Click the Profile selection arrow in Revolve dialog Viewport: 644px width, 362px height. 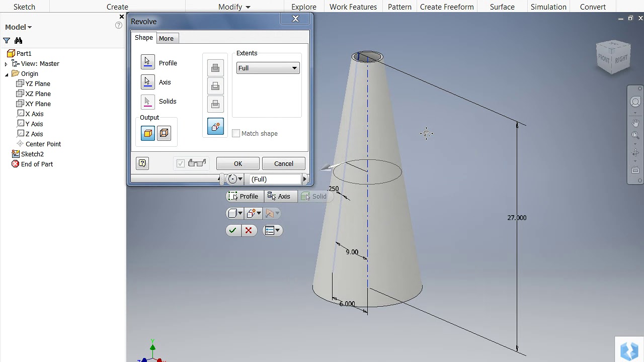click(x=148, y=62)
